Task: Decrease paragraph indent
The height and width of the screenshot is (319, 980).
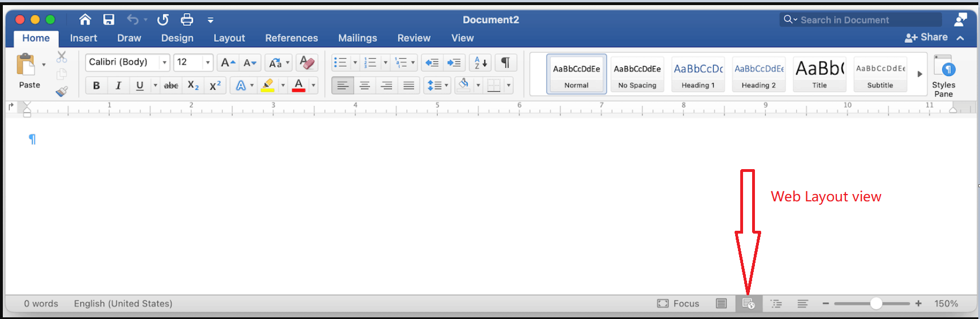Action: click(432, 62)
